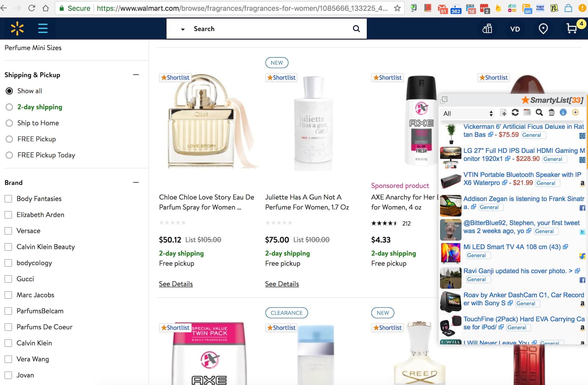Screen dimensions: 588x385
Task: Select the 2-day shipping radio option
Action: (x=9, y=107)
